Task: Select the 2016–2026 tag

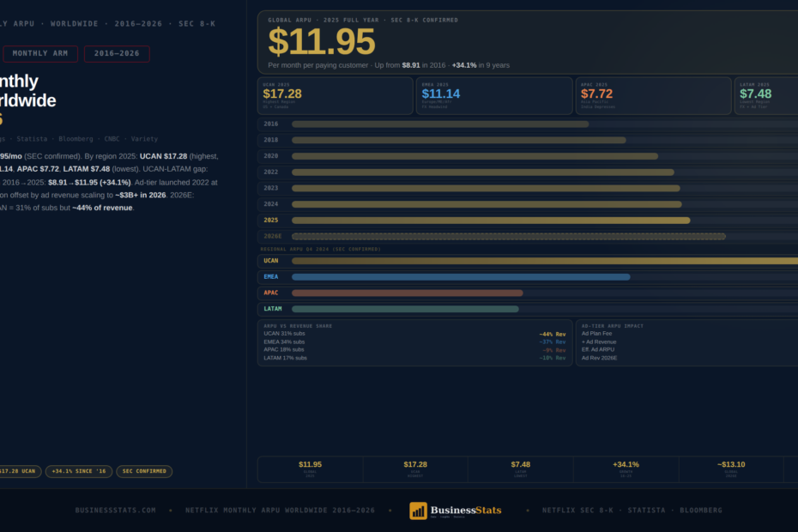Action: click(x=117, y=53)
